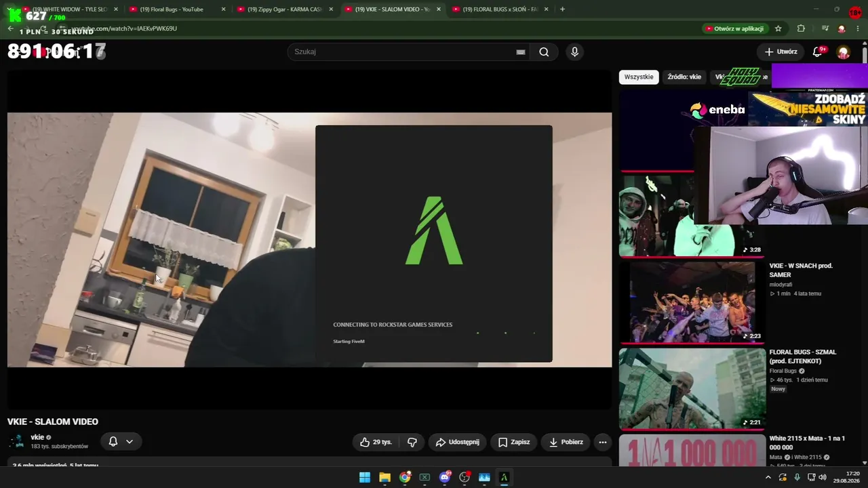Open the Windows Start menu
This screenshot has height=488, width=868.
[365, 477]
